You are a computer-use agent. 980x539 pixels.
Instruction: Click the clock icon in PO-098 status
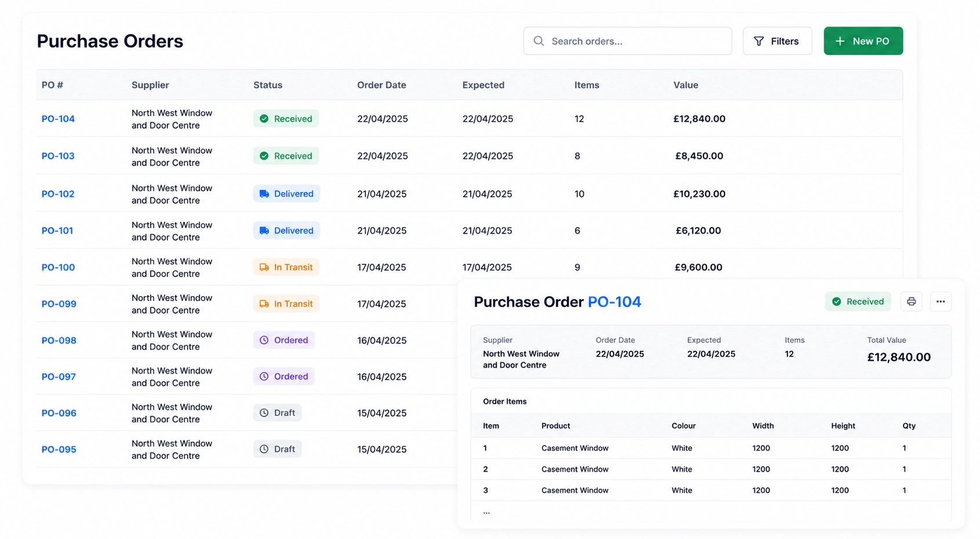(x=264, y=340)
